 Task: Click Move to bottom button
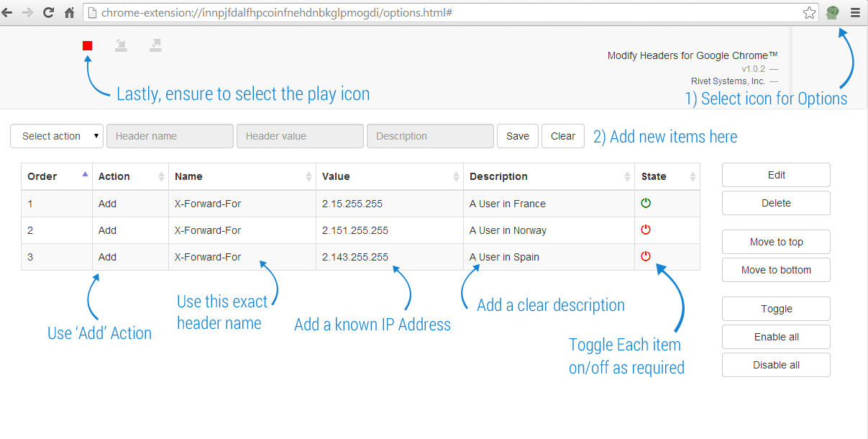click(776, 270)
